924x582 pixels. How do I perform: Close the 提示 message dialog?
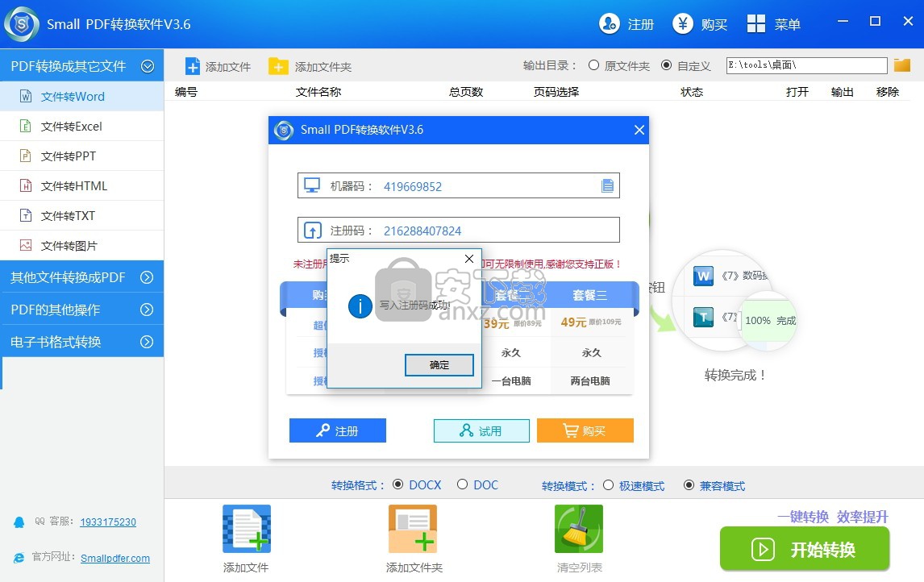click(x=469, y=259)
